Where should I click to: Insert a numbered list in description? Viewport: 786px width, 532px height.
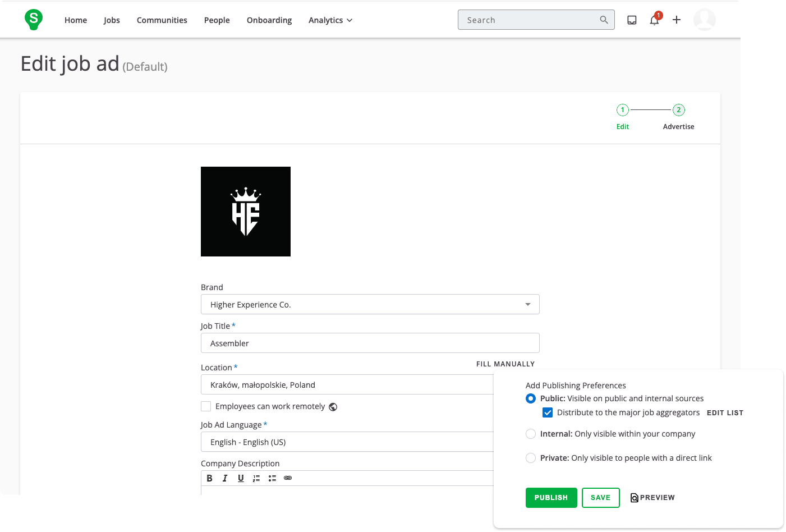tap(256, 478)
